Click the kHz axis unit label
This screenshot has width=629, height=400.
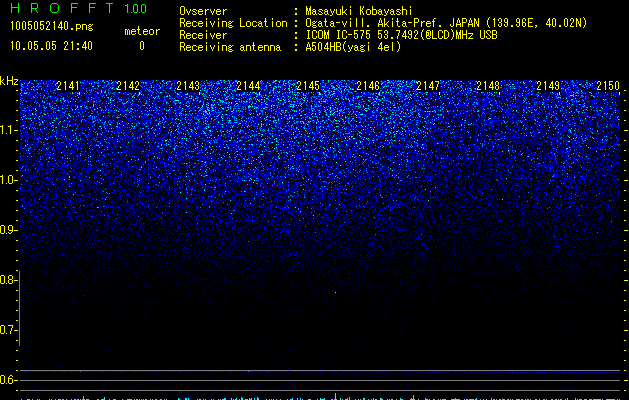point(9,81)
